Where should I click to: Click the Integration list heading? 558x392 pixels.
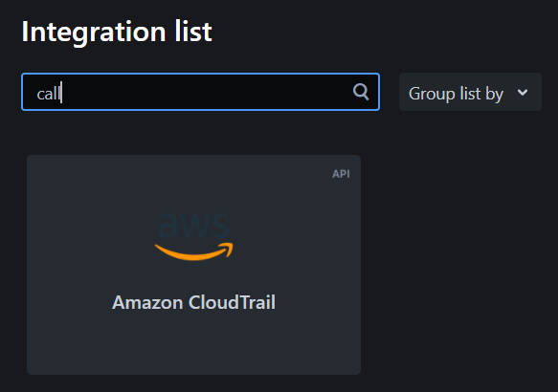click(117, 32)
